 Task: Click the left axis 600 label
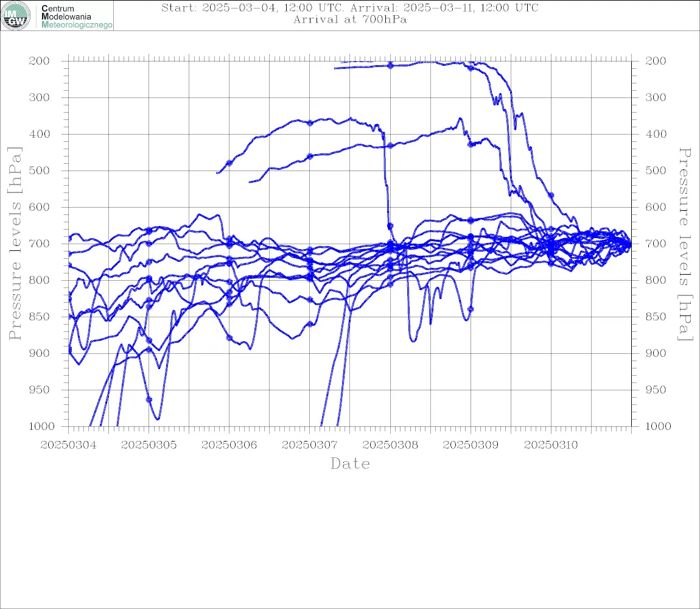coord(39,207)
